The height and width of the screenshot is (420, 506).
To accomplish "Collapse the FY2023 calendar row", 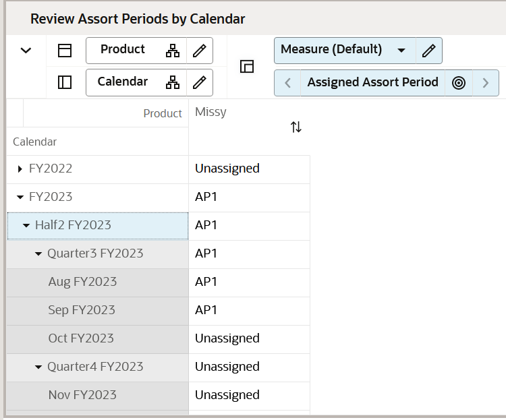I will (20, 197).
